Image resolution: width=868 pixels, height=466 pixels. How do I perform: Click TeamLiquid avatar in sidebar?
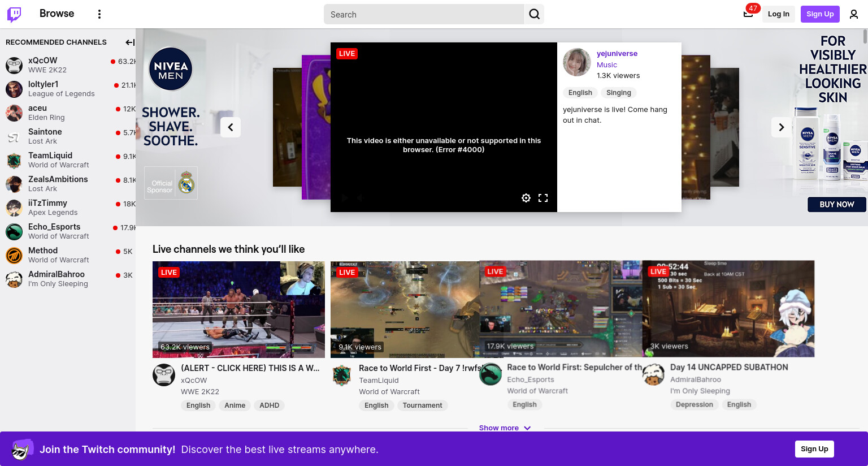coord(14,160)
